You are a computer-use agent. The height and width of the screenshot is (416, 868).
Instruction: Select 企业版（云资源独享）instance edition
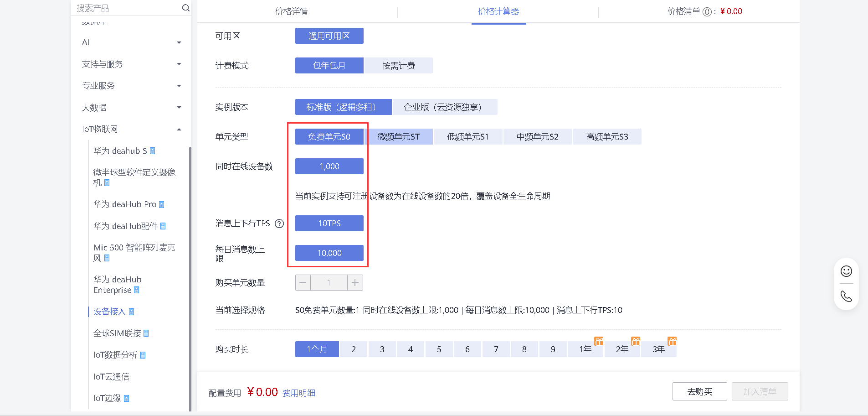click(x=445, y=107)
